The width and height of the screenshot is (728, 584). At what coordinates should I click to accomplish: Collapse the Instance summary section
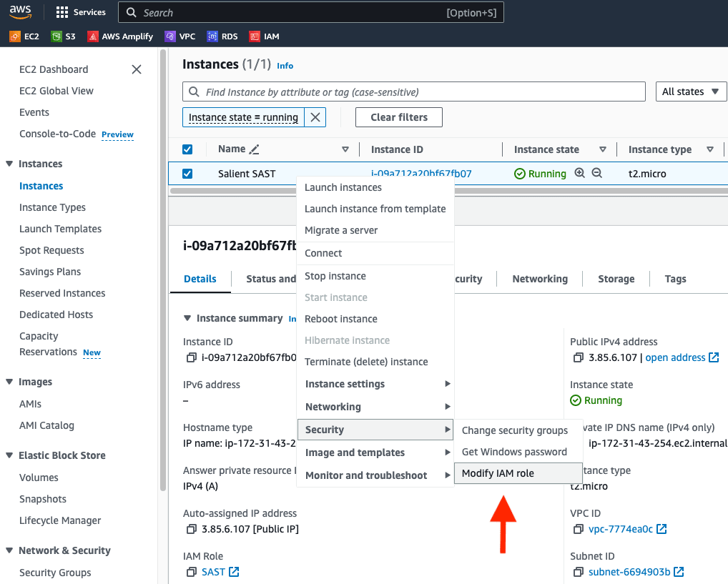[187, 319]
